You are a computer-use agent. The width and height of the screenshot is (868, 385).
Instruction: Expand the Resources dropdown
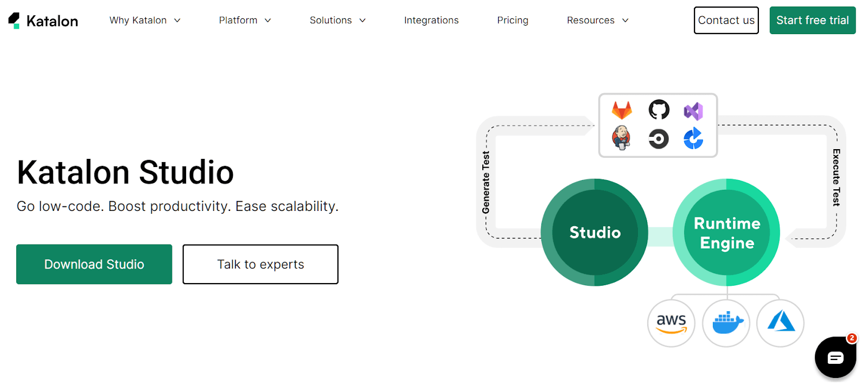597,21
